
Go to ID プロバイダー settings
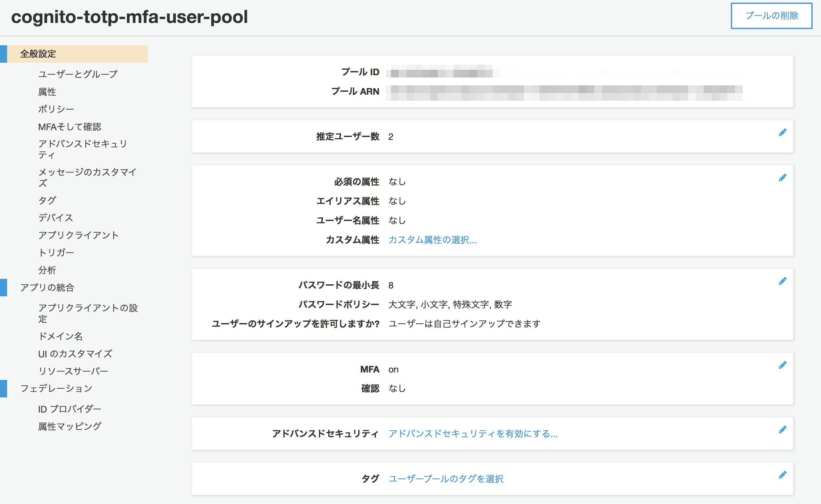point(70,408)
